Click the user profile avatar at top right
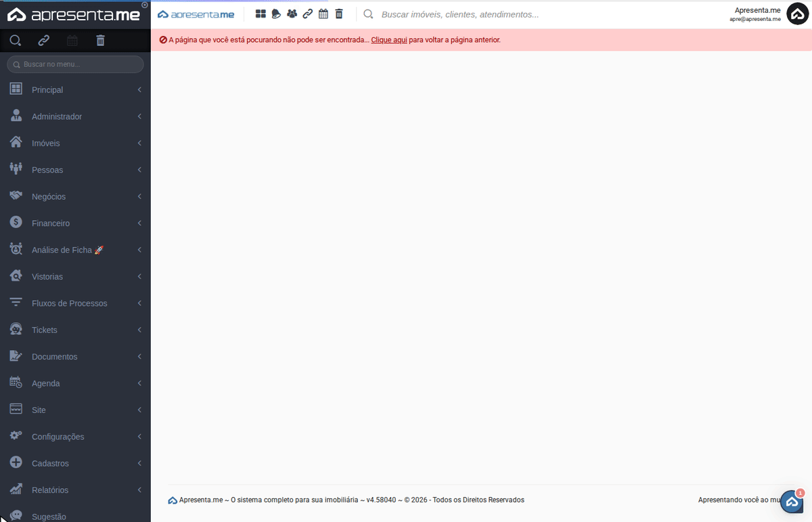This screenshot has height=522, width=812. pos(798,14)
